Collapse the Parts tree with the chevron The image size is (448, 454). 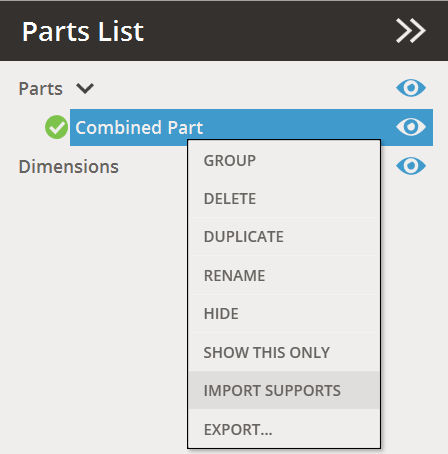coord(85,89)
